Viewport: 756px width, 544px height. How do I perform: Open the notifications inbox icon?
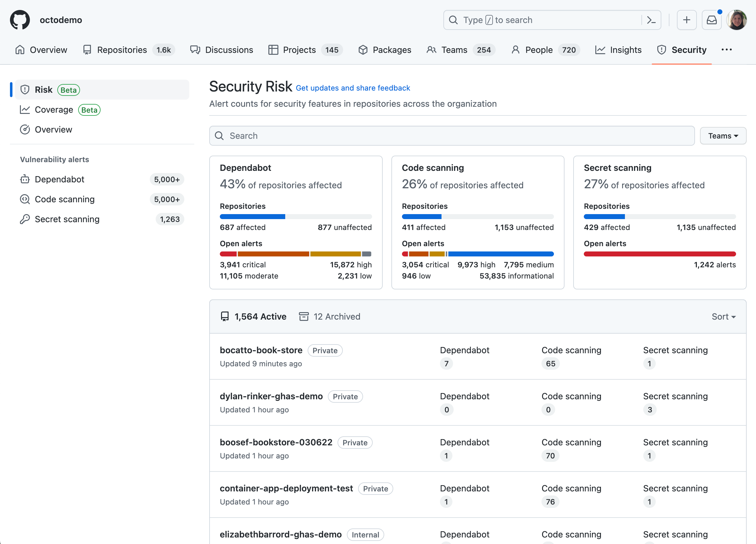click(x=711, y=20)
